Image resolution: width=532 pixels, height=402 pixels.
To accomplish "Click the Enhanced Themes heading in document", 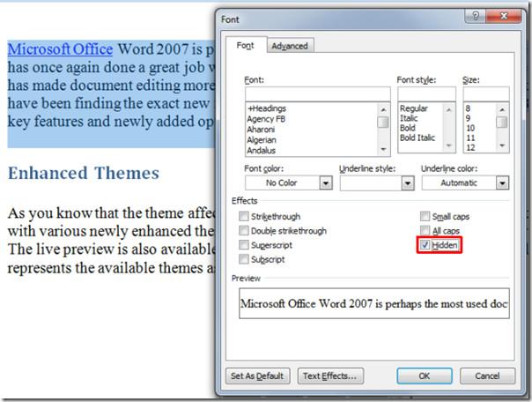I will click(x=84, y=173).
